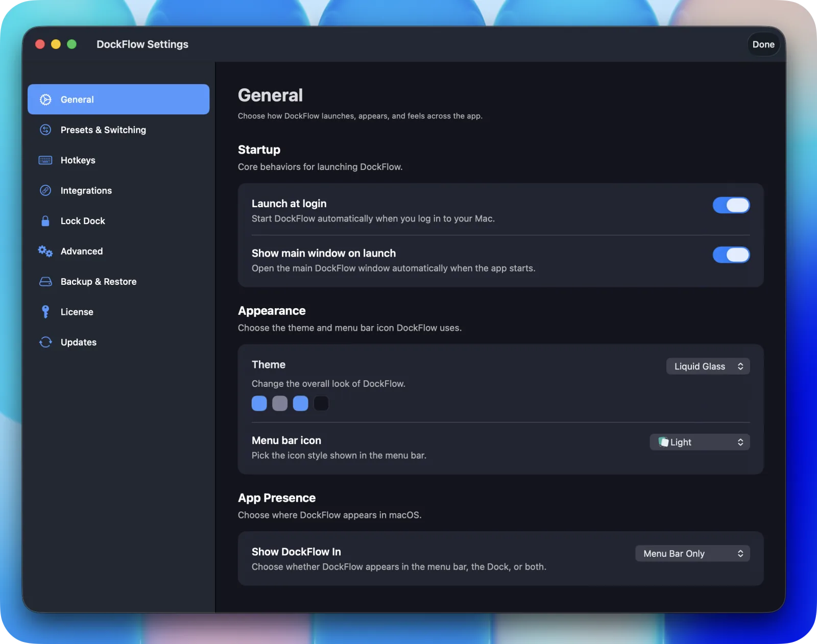The image size is (817, 644).
Task: Click the green zoom window button
Action: click(x=72, y=44)
